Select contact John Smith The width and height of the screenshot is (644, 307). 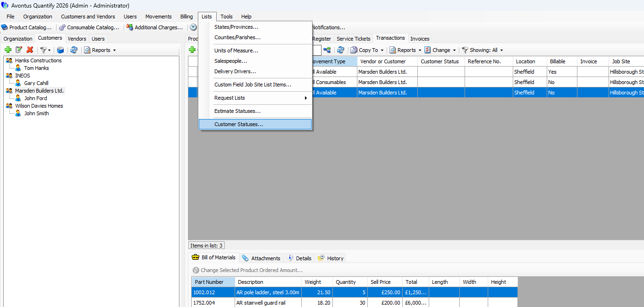click(x=36, y=113)
